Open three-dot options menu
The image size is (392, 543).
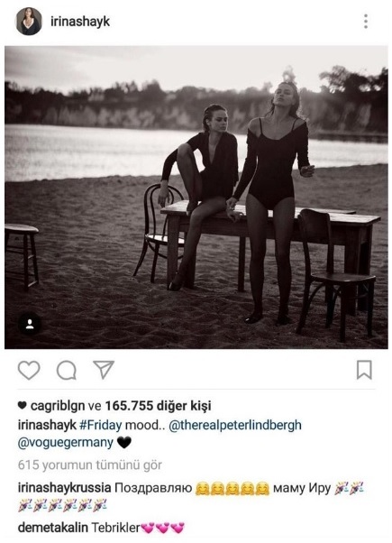(366, 22)
